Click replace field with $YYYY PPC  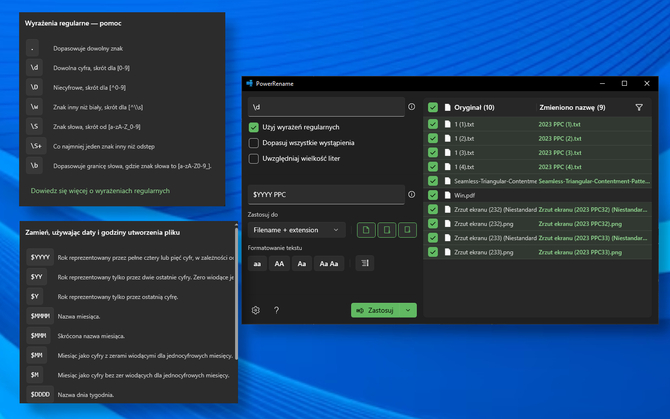tap(326, 194)
